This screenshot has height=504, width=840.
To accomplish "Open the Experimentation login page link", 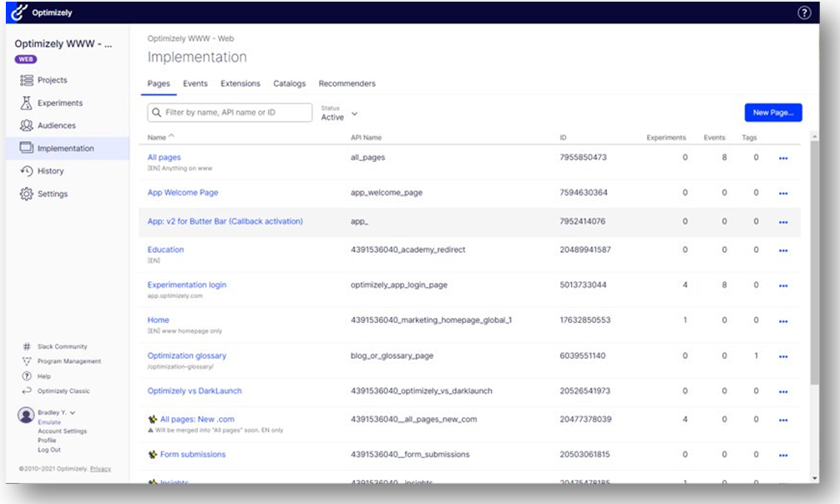I will tap(187, 285).
